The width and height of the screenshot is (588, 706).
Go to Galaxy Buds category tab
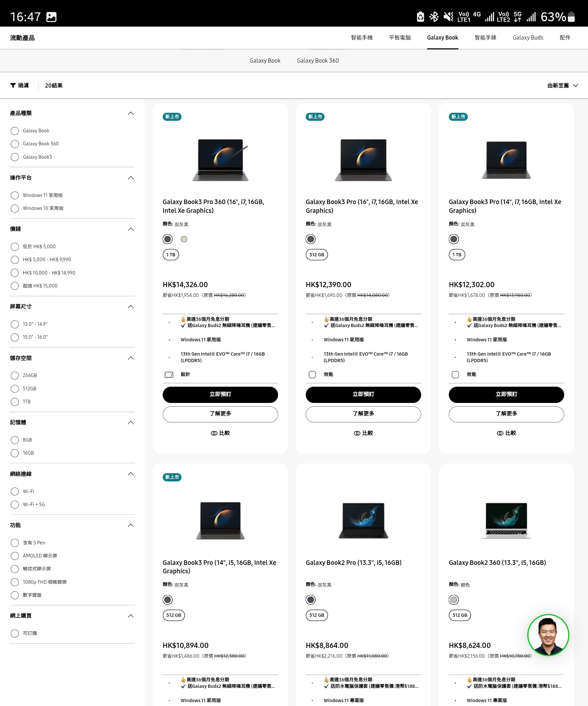tap(528, 38)
